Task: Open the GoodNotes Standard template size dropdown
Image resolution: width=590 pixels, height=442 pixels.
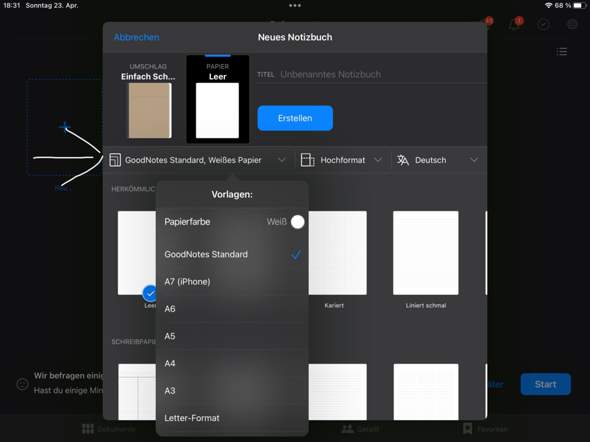Action: pyautogui.click(x=198, y=160)
